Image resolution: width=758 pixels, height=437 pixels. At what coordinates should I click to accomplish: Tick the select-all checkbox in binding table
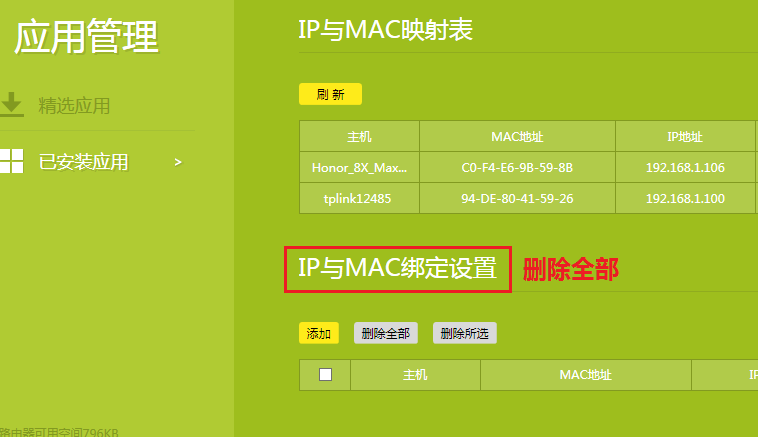(325, 375)
